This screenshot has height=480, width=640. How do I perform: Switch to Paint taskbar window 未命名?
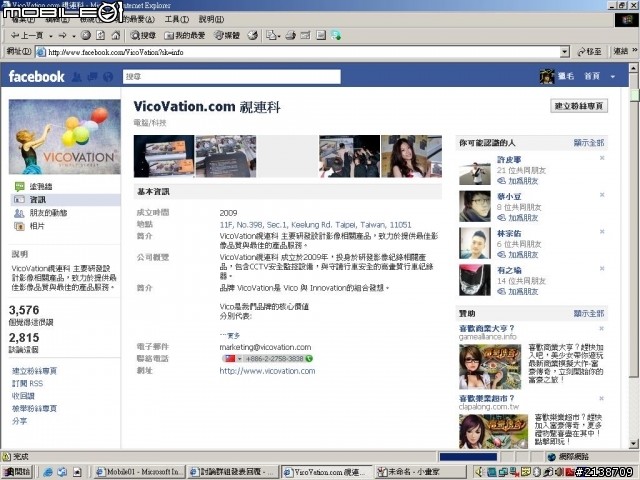pyautogui.click(x=420, y=472)
